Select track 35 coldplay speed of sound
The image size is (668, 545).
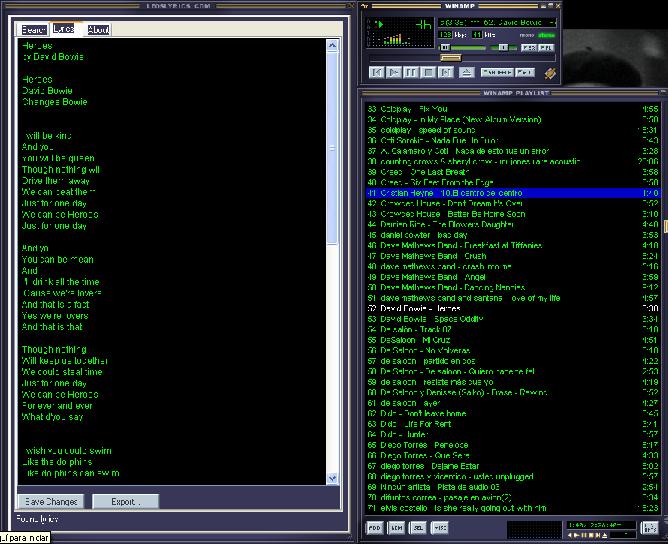[x=513, y=130]
